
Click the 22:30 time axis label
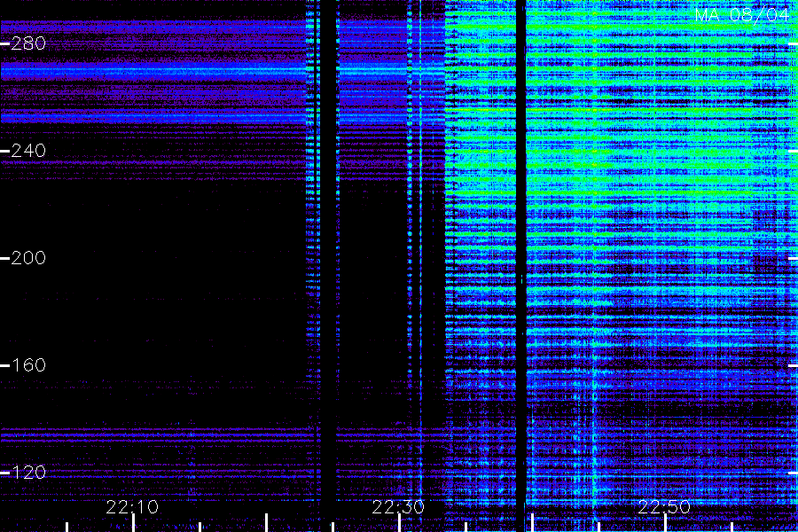pos(398,507)
